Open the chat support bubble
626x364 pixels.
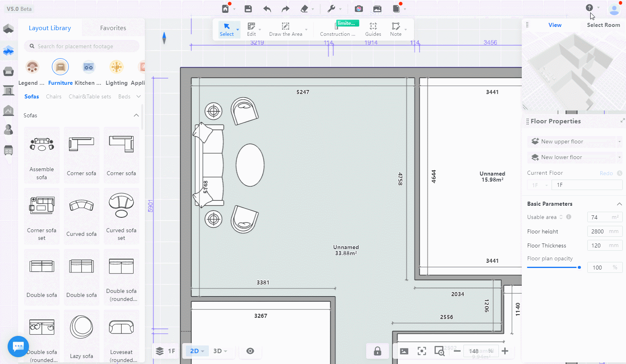pos(18,346)
